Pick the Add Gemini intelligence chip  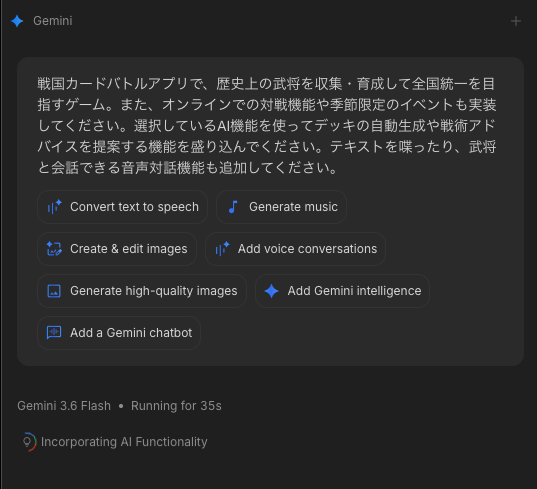pos(342,291)
